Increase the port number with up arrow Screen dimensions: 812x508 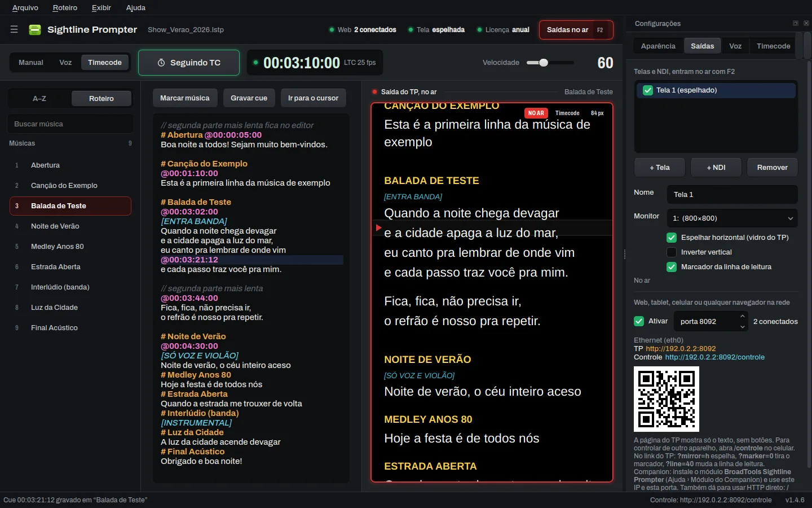click(743, 317)
